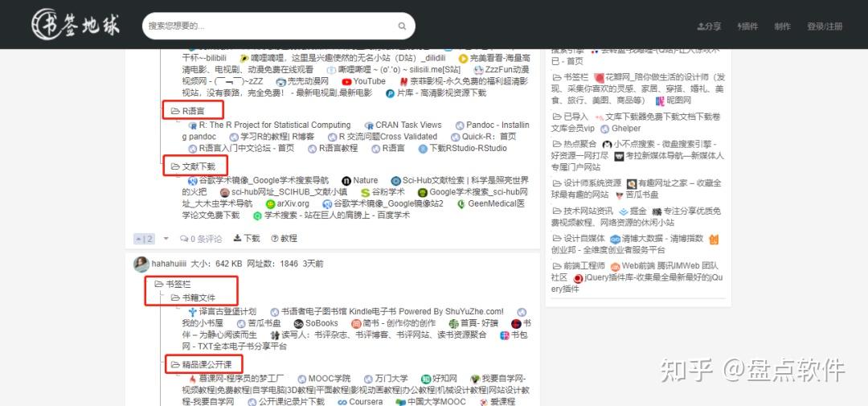Click the 简书 orange favicon

(x=356, y=323)
